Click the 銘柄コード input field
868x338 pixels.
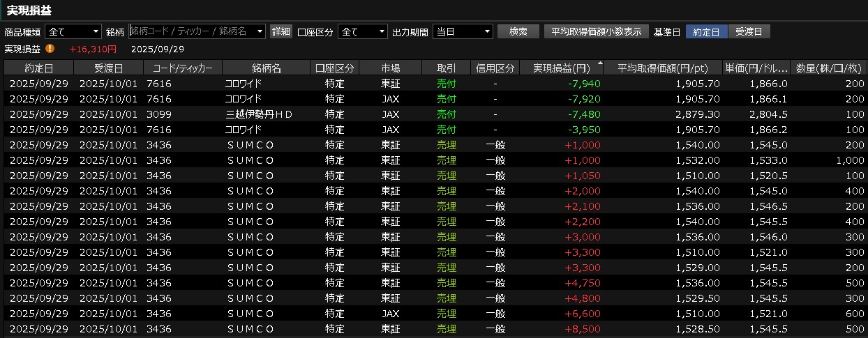tap(191, 31)
